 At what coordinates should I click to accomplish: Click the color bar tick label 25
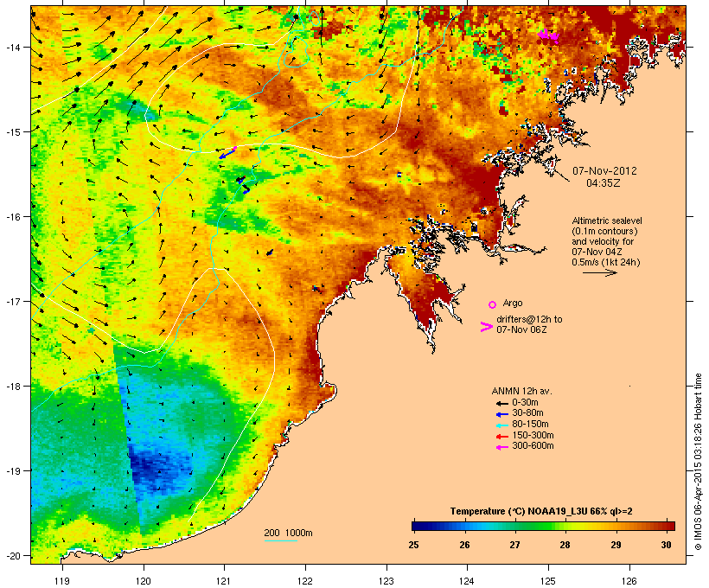point(414,545)
